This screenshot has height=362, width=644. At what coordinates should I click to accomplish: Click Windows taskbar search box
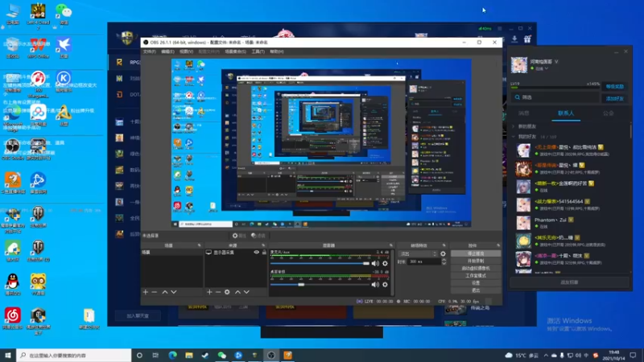pos(74,355)
